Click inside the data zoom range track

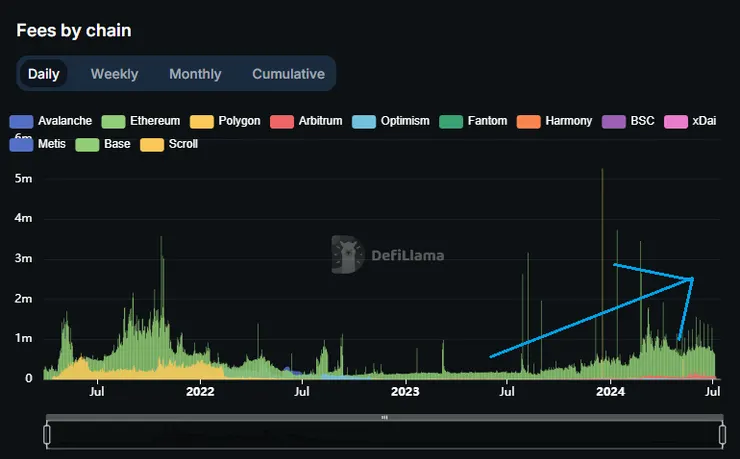coord(385,434)
